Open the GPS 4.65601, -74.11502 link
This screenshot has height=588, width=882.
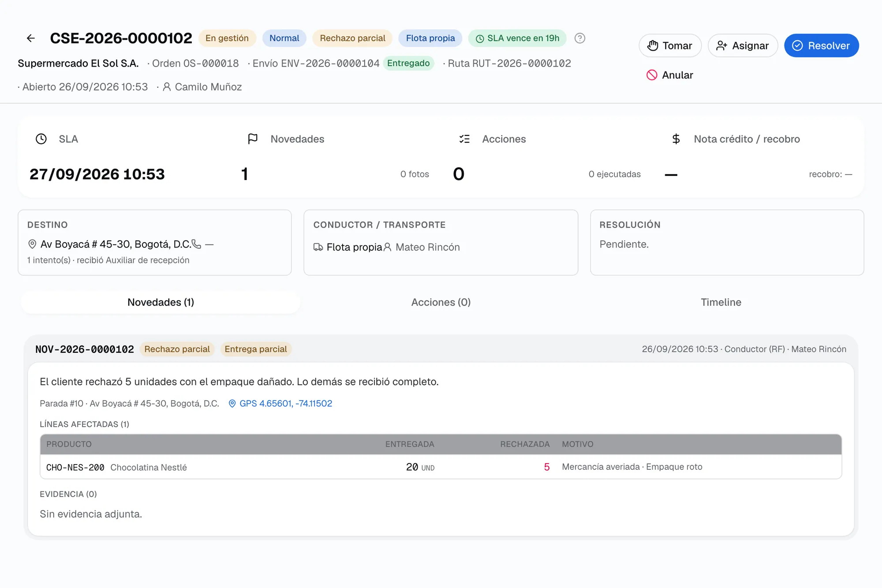point(280,404)
